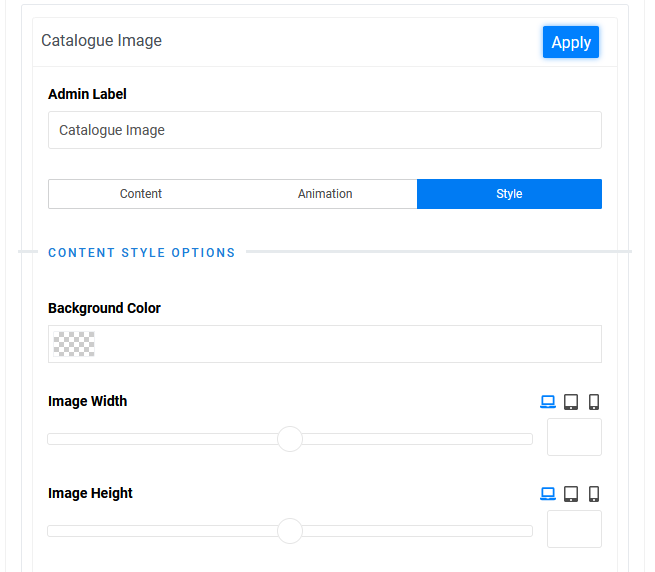
Task: Click the Image Height slider handle
Action: 290,531
